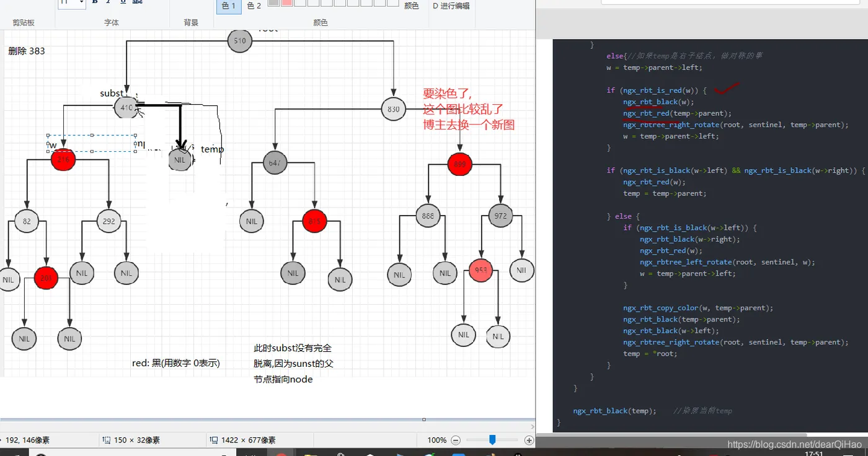Open the edit colors 颜色 button
868x456 pixels.
coord(412,6)
